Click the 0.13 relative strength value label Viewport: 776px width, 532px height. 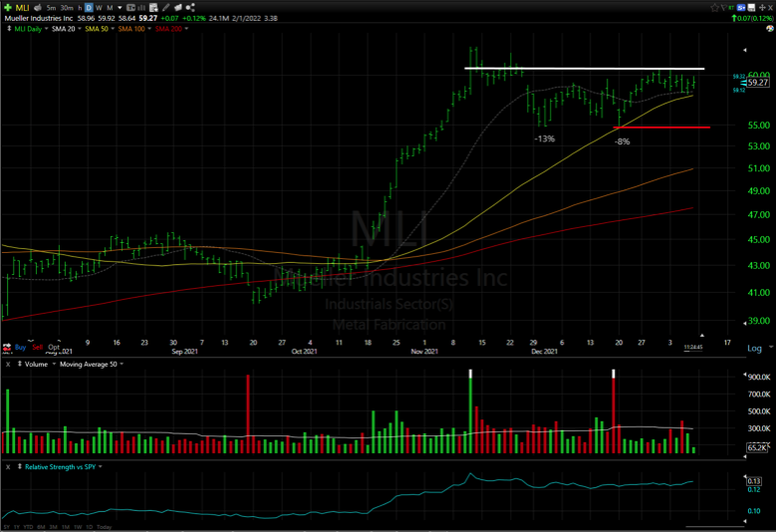pyautogui.click(x=754, y=480)
